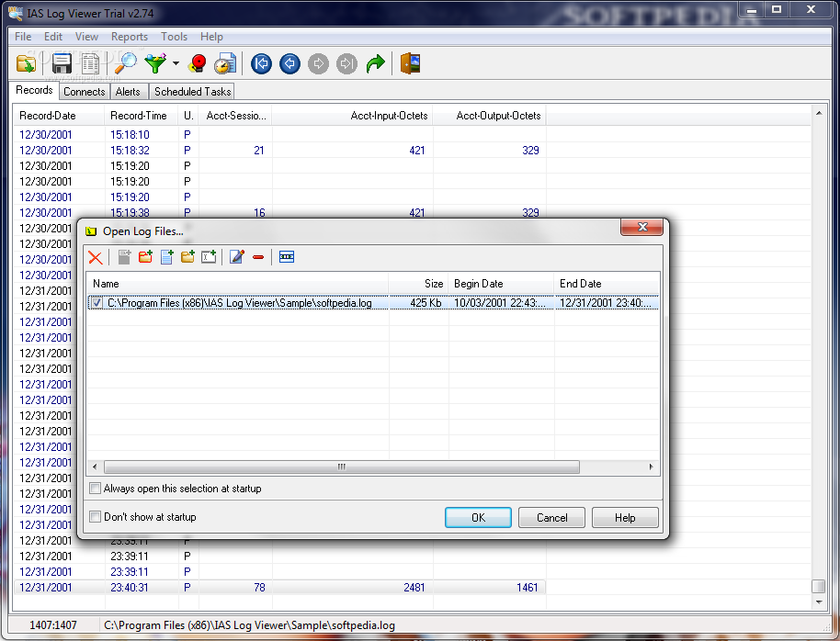The width and height of the screenshot is (840, 641).
Task: Switch to the Alerts tab
Action: click(128, 92)
